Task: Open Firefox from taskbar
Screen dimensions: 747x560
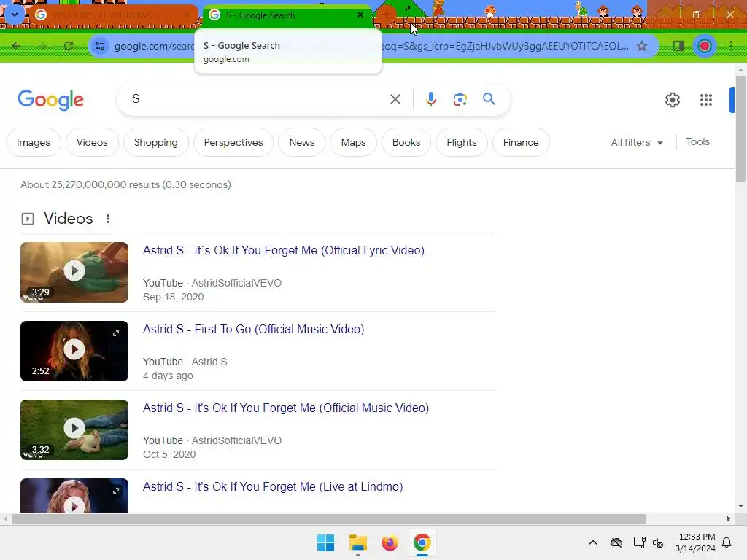Action: [390, 542]
